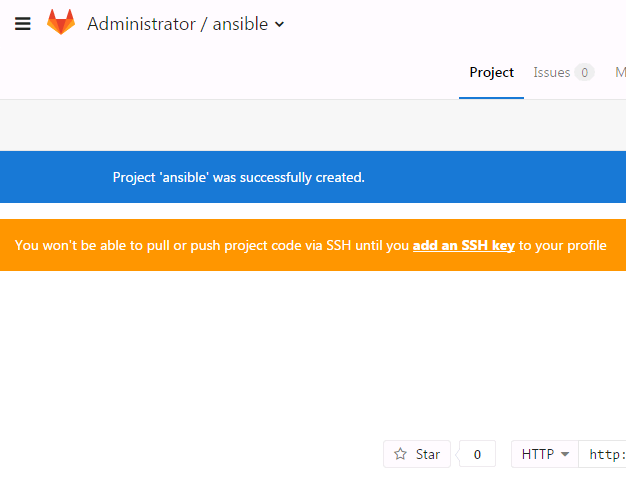The image size is (626, 478).
Task: Click the grey sub-navigation bar
Action: click(x=313, y=124)
